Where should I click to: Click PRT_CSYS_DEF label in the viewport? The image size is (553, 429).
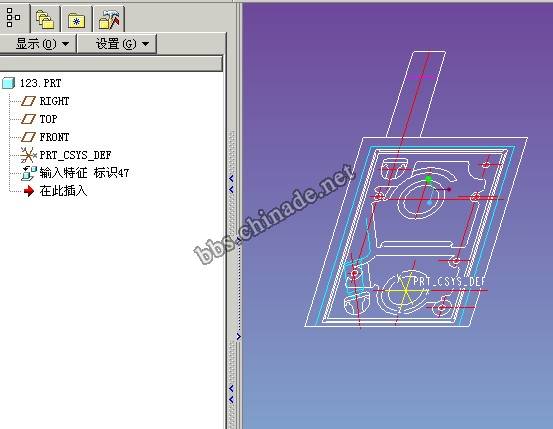click(449, 282)
